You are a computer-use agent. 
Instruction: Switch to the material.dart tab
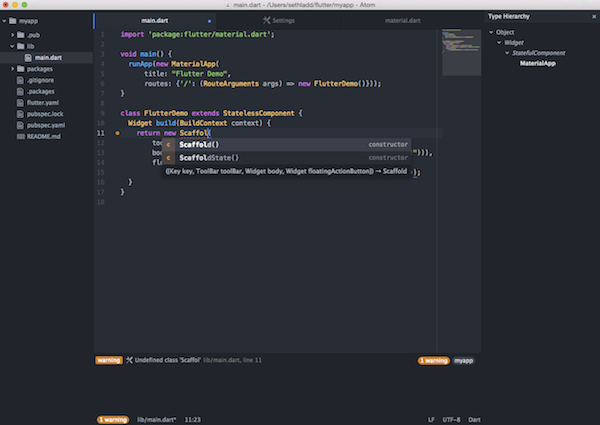pos(403,21)
